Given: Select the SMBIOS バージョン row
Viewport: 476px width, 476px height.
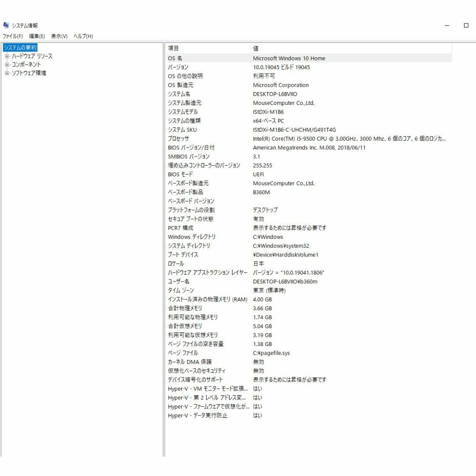Looking at the screenshot, I should (309, 156).
